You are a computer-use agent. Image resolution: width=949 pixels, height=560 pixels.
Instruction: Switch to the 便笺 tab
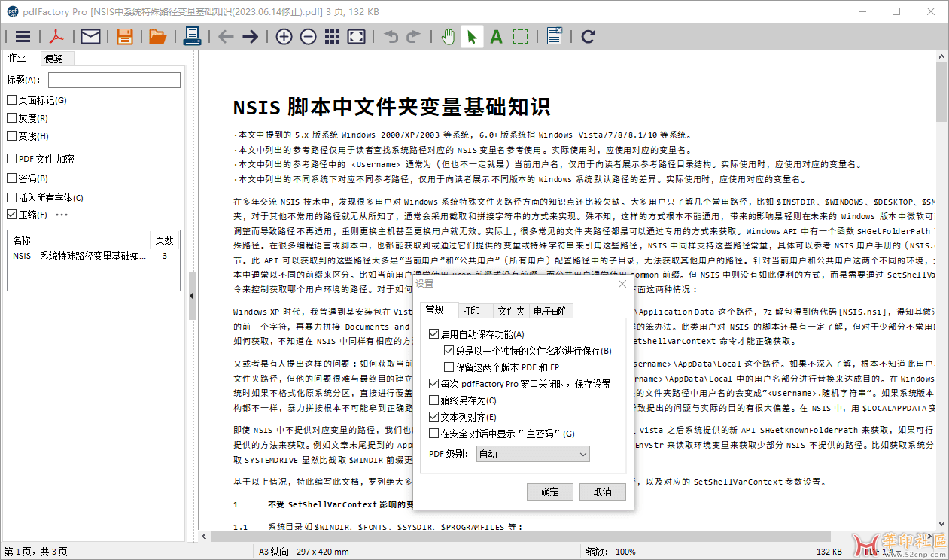56,58
